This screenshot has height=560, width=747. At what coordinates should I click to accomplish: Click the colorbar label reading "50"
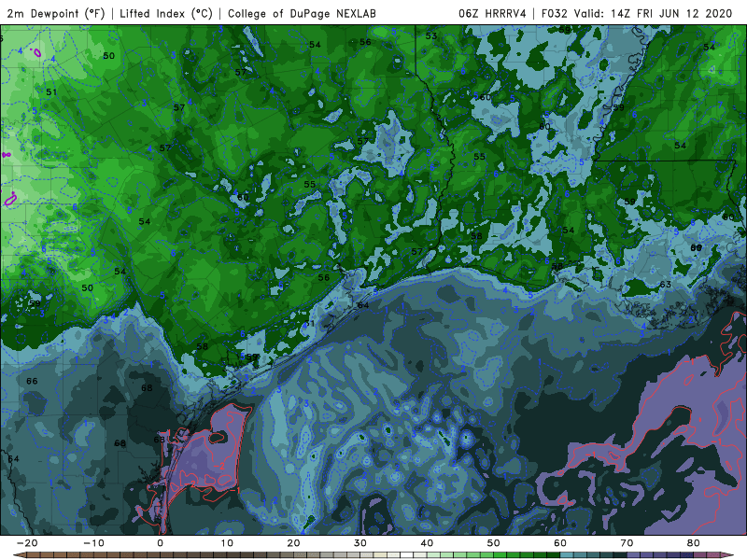[494, 543]
